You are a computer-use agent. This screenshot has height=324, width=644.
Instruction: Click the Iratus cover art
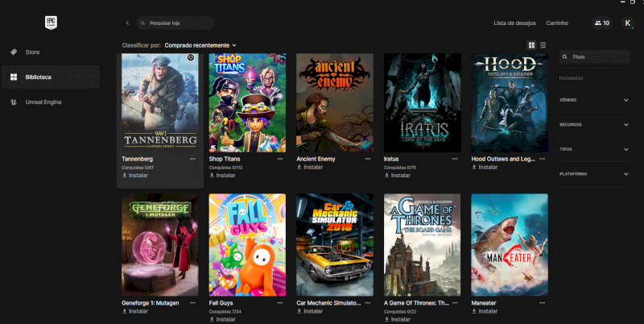[x=422, y=103]
